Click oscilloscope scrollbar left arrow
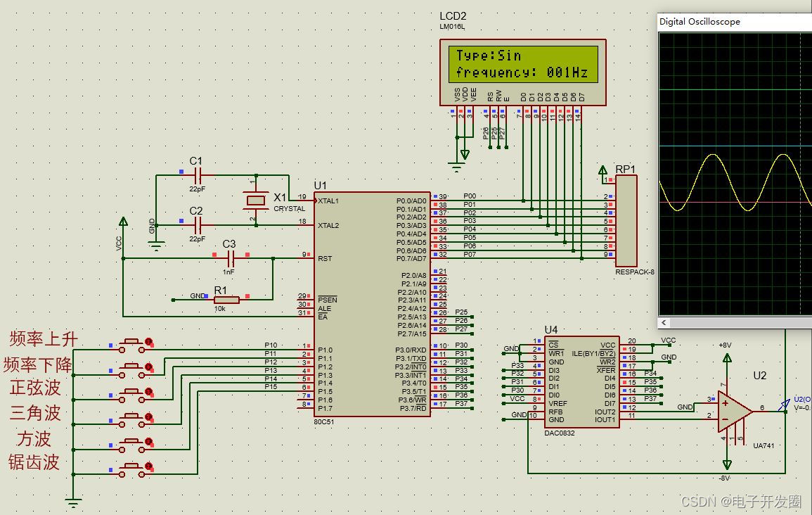Screen dimensions: 812x515 point(664,322)
